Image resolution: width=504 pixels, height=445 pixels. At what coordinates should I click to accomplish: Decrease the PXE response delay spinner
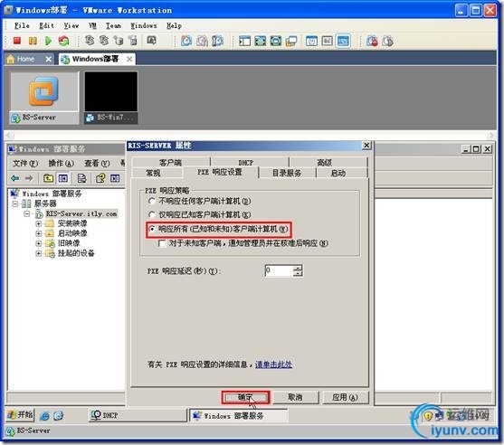(298, 273)
